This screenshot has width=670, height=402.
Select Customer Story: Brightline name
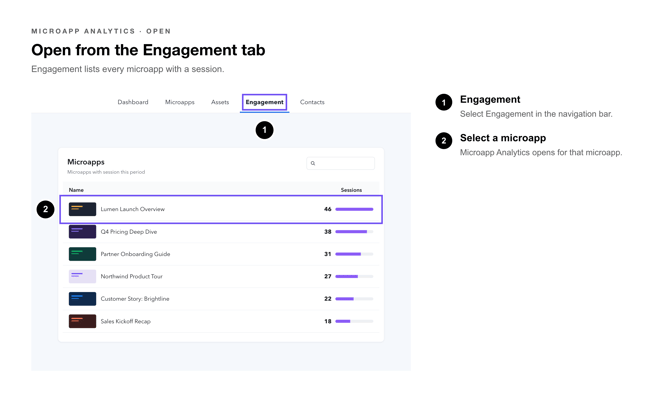coord(135,299)
